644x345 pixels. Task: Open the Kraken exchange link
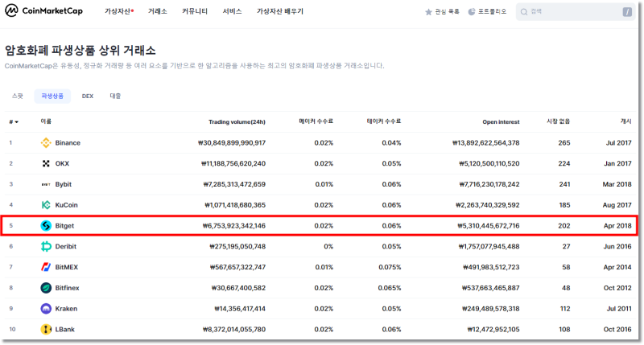click(66, 309)
